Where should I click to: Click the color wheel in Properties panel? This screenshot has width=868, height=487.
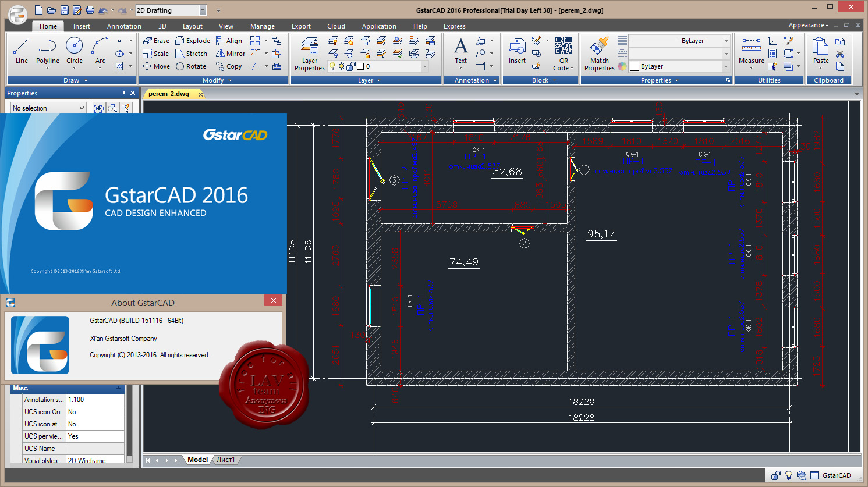coord(622,66)
